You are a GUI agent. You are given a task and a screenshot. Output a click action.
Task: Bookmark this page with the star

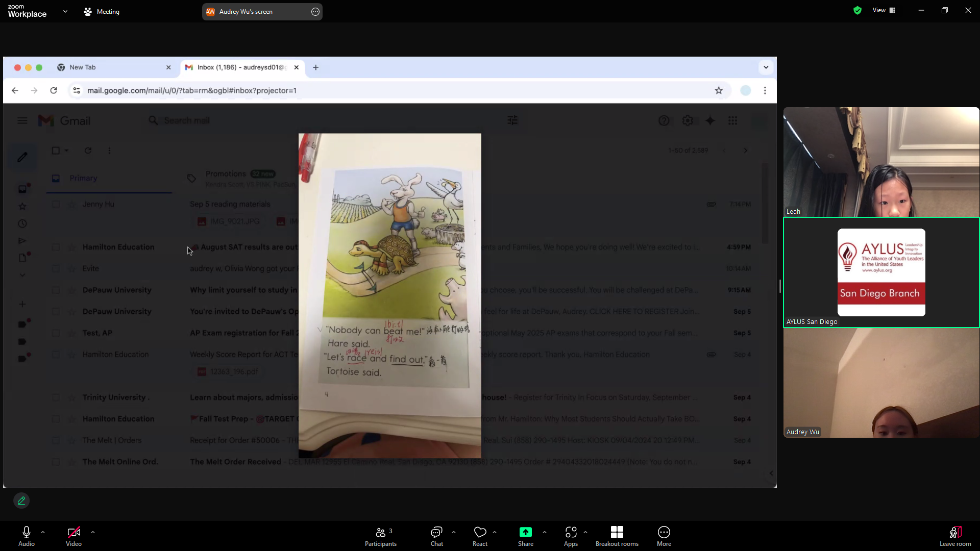719,90
